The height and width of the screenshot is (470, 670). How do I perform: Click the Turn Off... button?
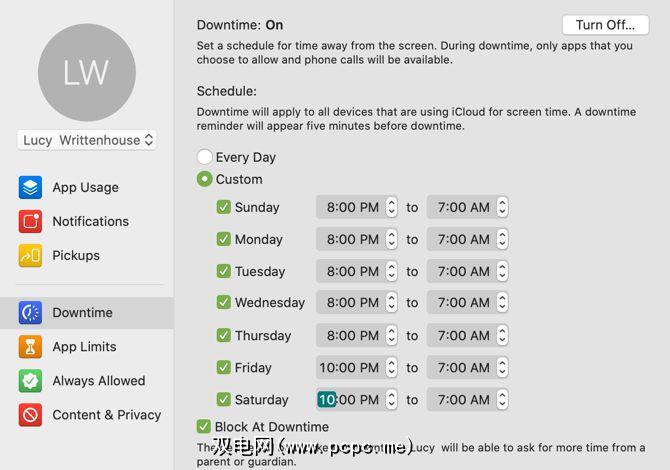(x=605, y=24)
